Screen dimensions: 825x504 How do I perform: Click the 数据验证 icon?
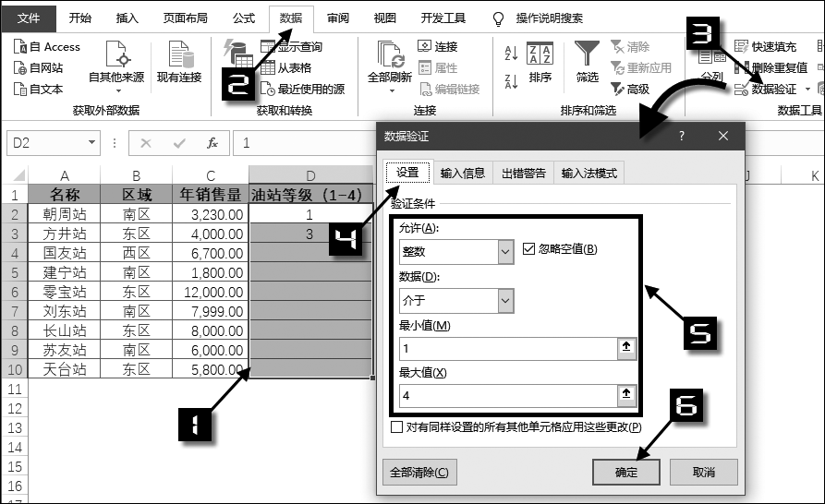(741, 89)
